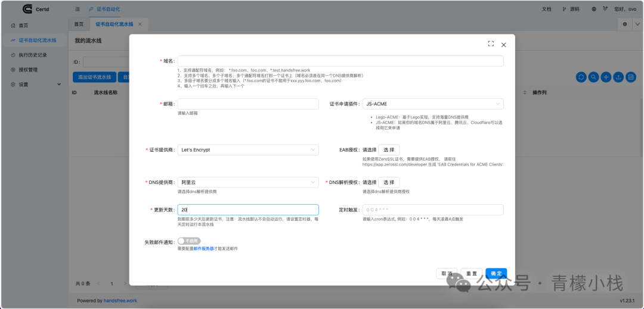This screenshot has width=644, height=309.
Task: Click the blue four-arrow icon
Action: tap(606, 77)
